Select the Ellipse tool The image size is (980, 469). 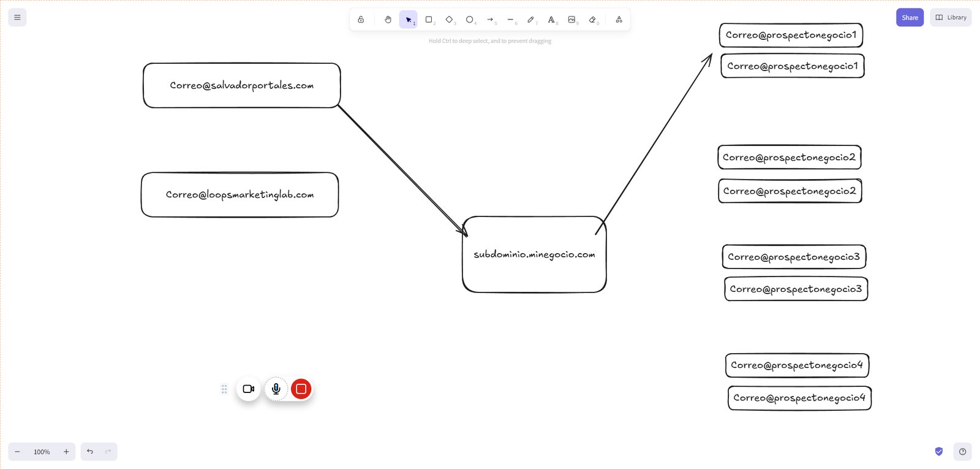click(470, 20)
